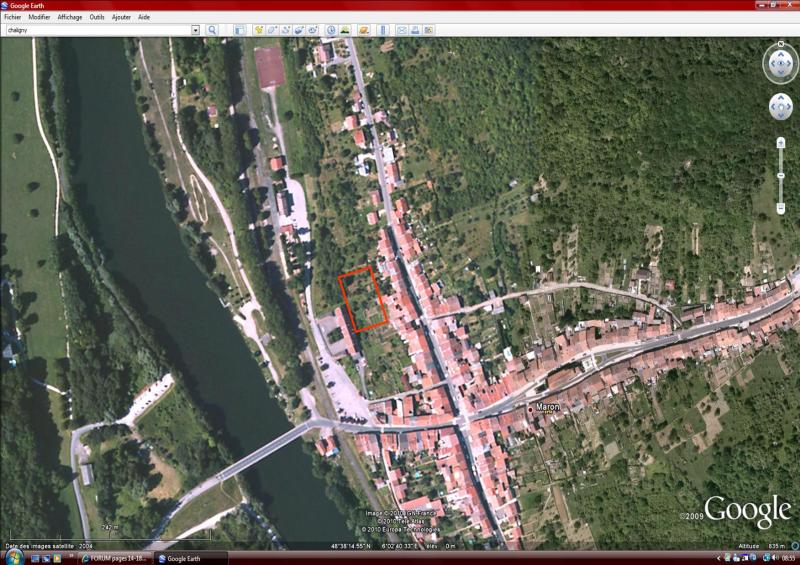This screenshot has height=565, width=800.
Task: Click the look left arrow on compass
Action: coord(771,64)
